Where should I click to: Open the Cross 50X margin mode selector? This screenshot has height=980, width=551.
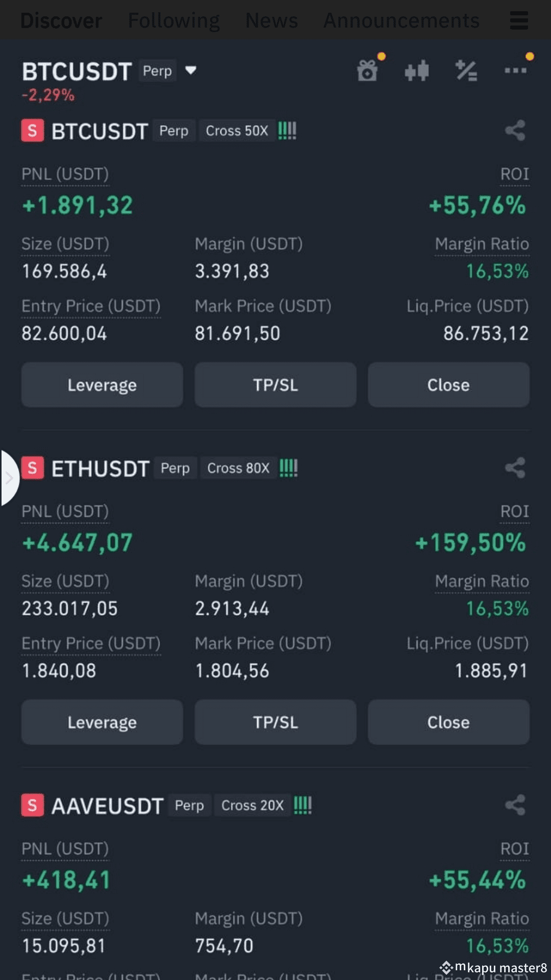pos(237,131)
